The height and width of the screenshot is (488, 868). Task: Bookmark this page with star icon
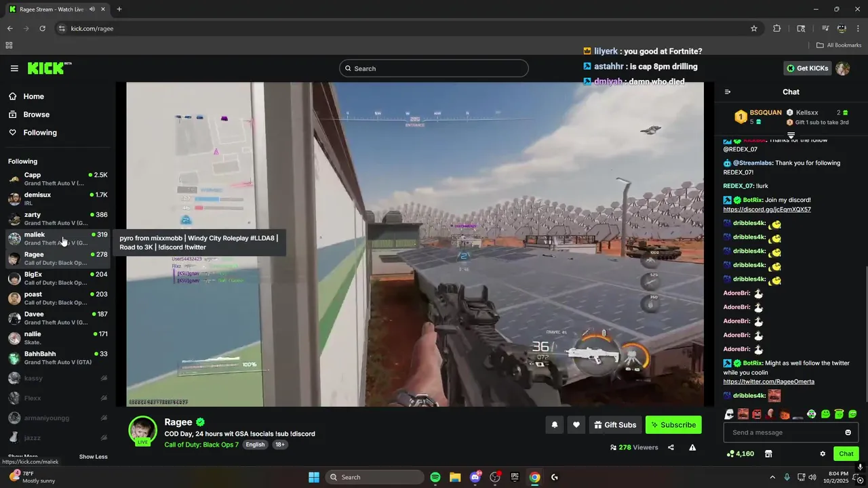click(753, 28)
